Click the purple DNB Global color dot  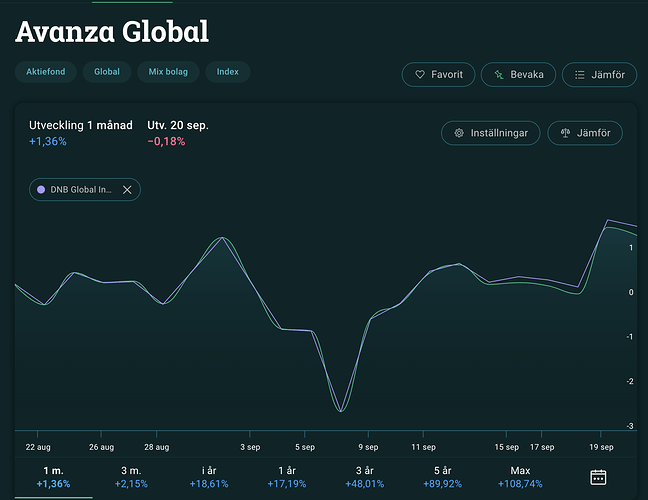click(x=41, y=189)
